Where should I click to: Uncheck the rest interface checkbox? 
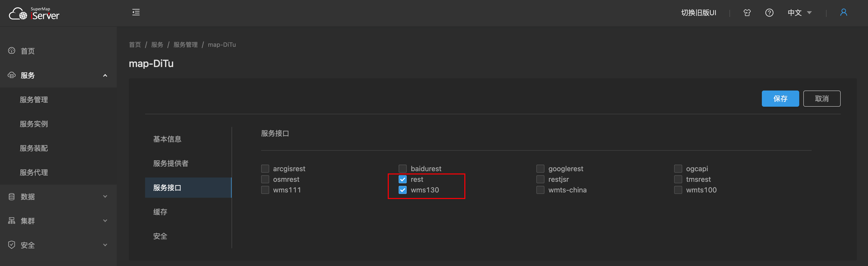click(402, 179)
